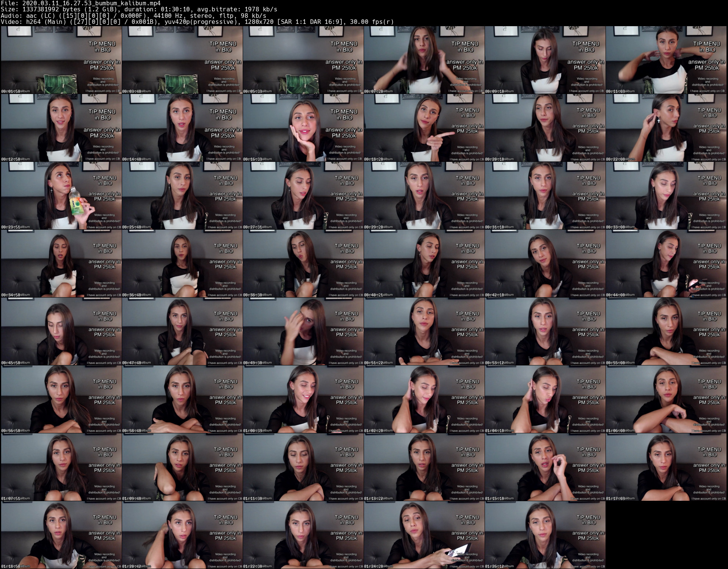Screen dimensions: 728x569
Task: Choose the frame stamped 00:45:50
Action: point(61,331)
